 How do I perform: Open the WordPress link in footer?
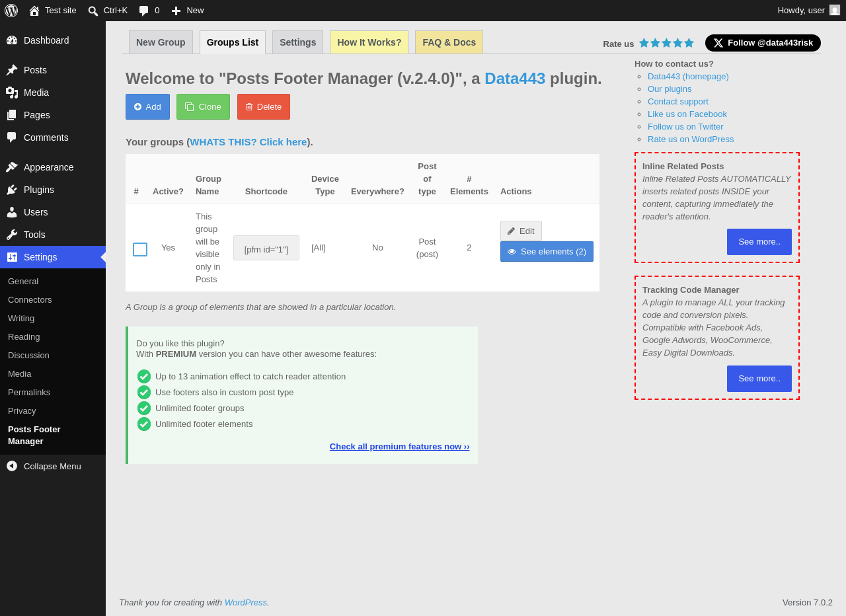point(246,602)
